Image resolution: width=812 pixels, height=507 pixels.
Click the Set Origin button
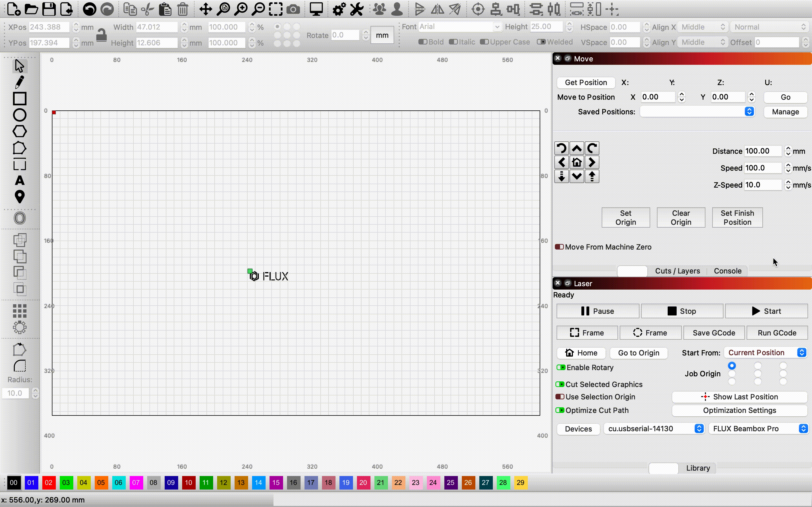tap(625, 218)
